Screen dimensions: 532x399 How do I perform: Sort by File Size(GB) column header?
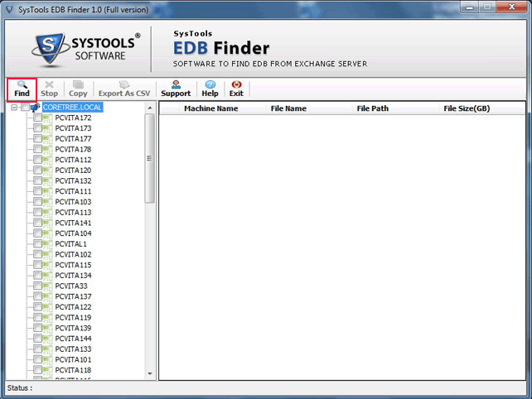(x=481, y=108)
